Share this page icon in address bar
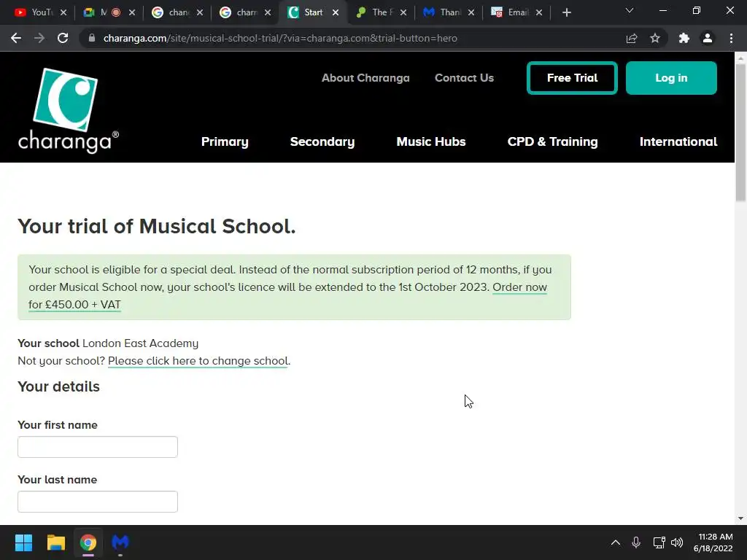The image size is (747, 560). pyautogui.click(x=632, y=38)
